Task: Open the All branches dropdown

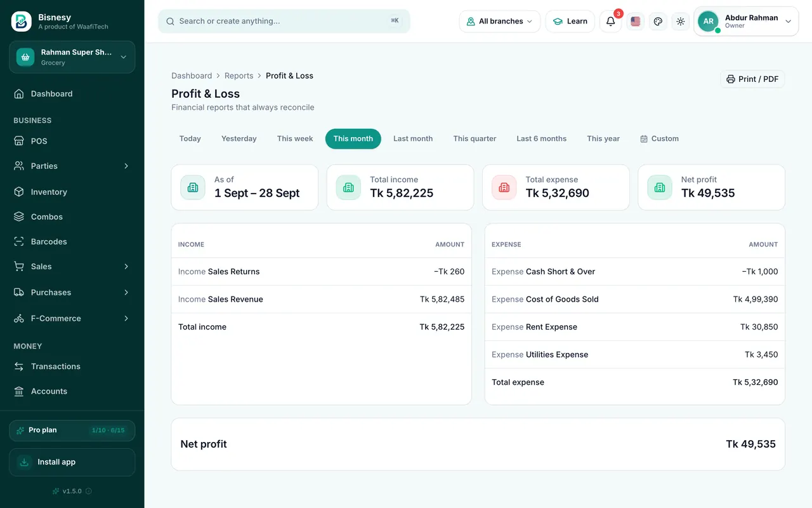Action: (500, 22)
